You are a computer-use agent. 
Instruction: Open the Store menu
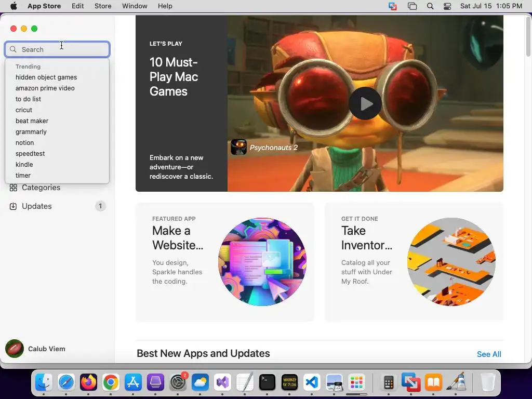[x=103, y=6]
